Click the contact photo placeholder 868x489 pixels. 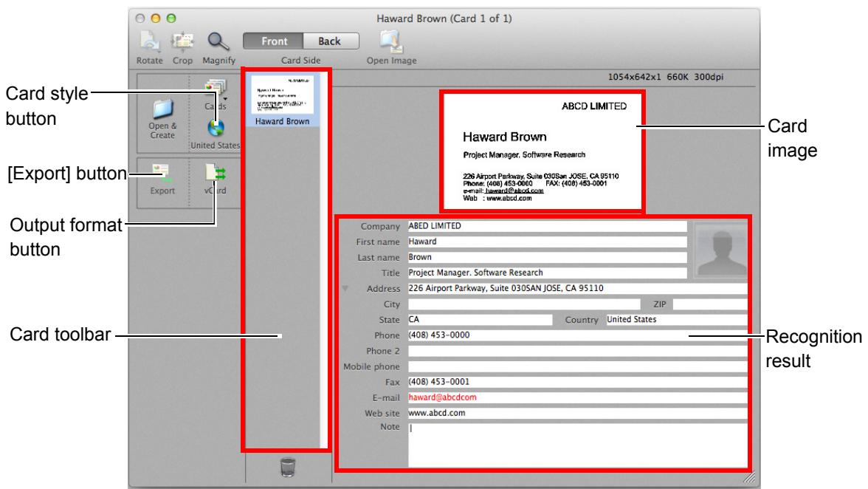(721, 250)
